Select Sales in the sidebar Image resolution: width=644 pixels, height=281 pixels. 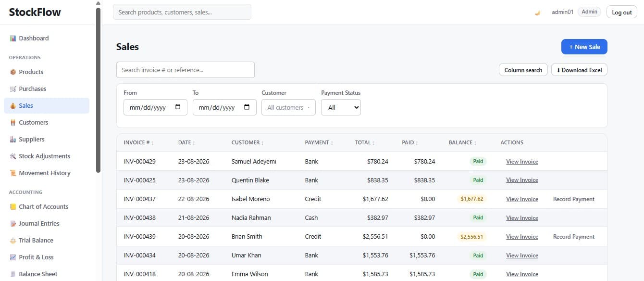point(47,106)
